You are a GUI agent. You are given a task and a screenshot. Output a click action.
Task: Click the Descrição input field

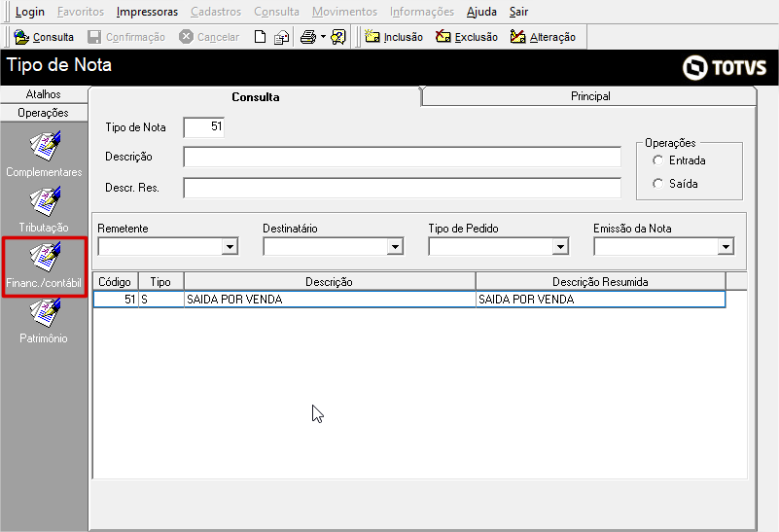tap(402, 157)
